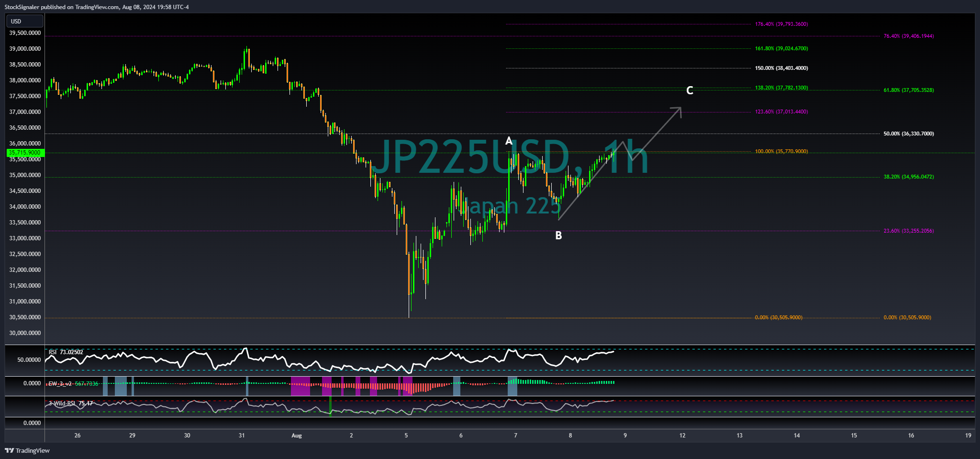Select date 29 on the time axis
Image resolution: width=980 pixels, height=459 pixels.
coord(133,436)
